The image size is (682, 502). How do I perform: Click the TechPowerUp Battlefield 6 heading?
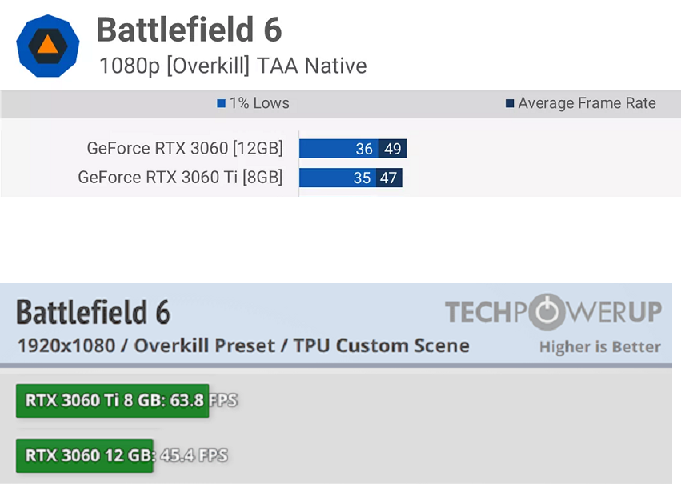coord(93,312)
